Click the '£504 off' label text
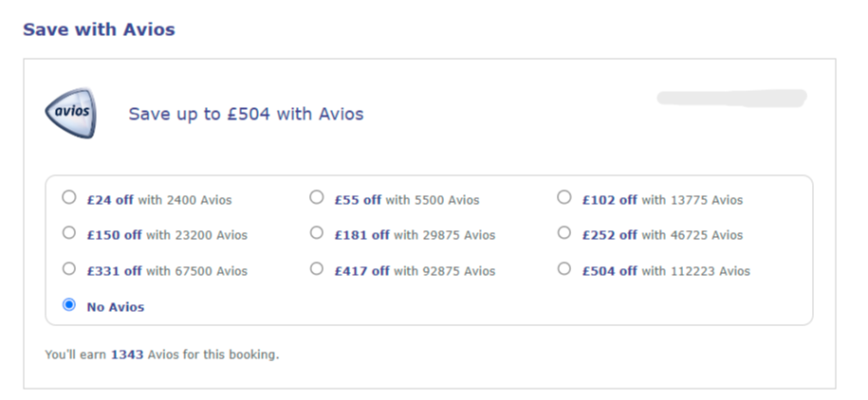Viewport: 868px width, 400px height. [609, 271]
